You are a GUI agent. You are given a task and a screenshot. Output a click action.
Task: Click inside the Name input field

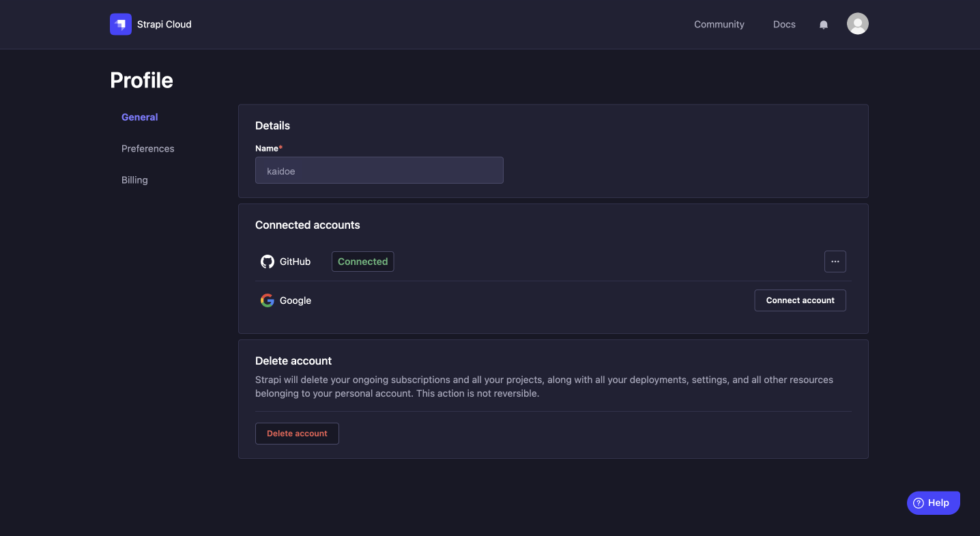point(379,170)
